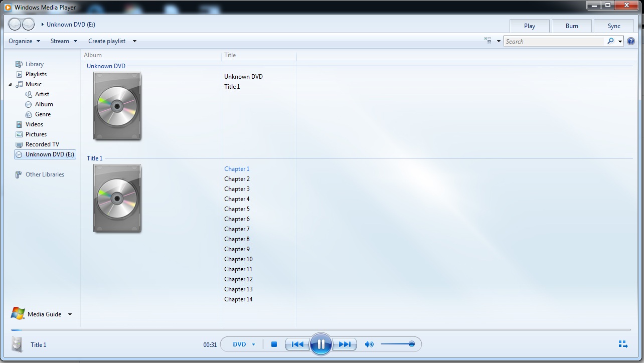The width and height of the screenshot is (644, 363).
Task: Switch to Now Playing view
Action: [x=623, y=344]
